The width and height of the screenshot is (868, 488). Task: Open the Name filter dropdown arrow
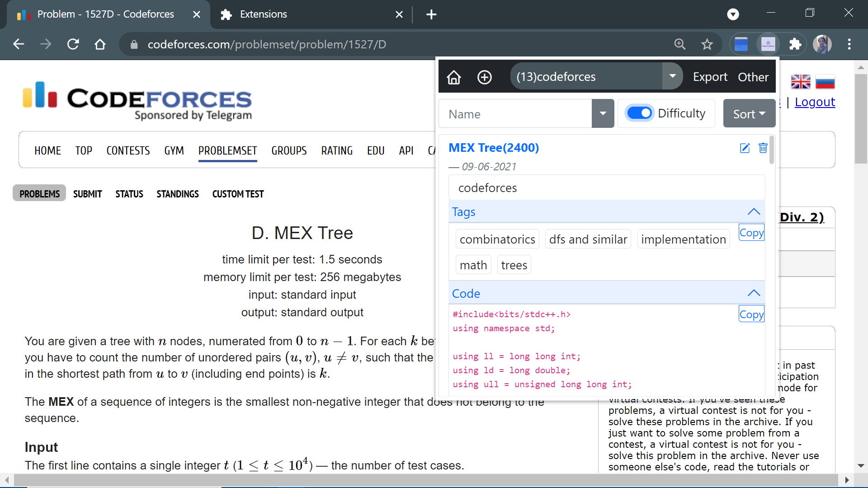603,113
